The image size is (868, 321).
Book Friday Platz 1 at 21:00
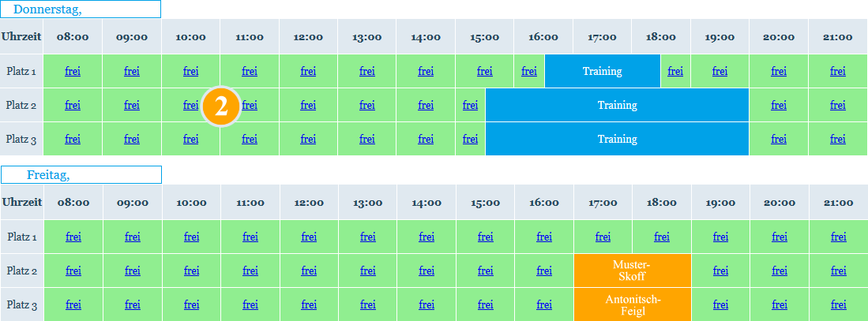pos(838,237)
